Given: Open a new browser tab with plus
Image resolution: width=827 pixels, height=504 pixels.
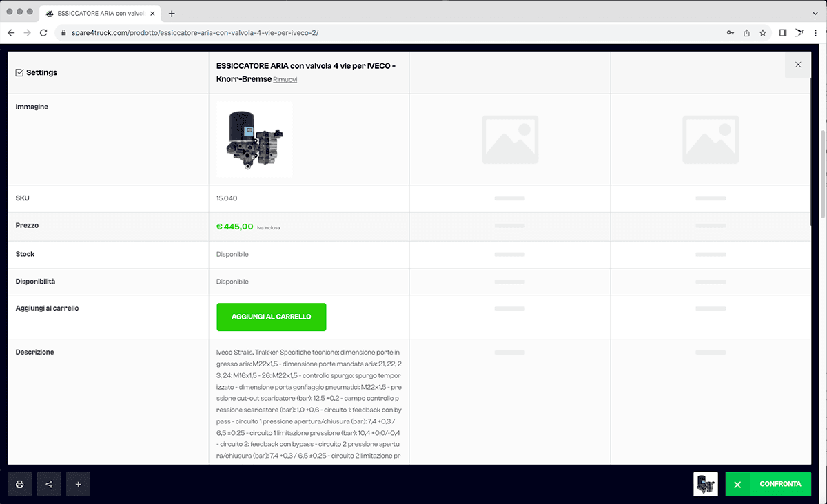Looking at the screenshot, I should point(172,13).
